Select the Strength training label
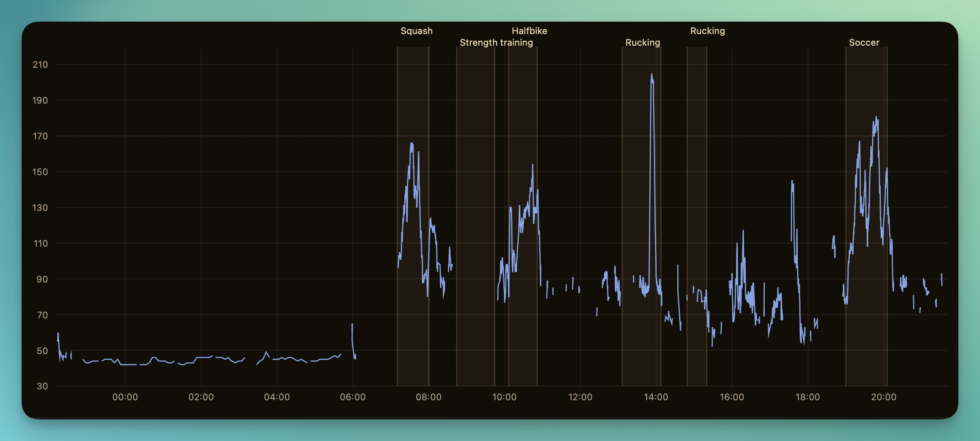The width and height of the screenshot is (980, 441). pyautogui.click(x=496, y=42)
